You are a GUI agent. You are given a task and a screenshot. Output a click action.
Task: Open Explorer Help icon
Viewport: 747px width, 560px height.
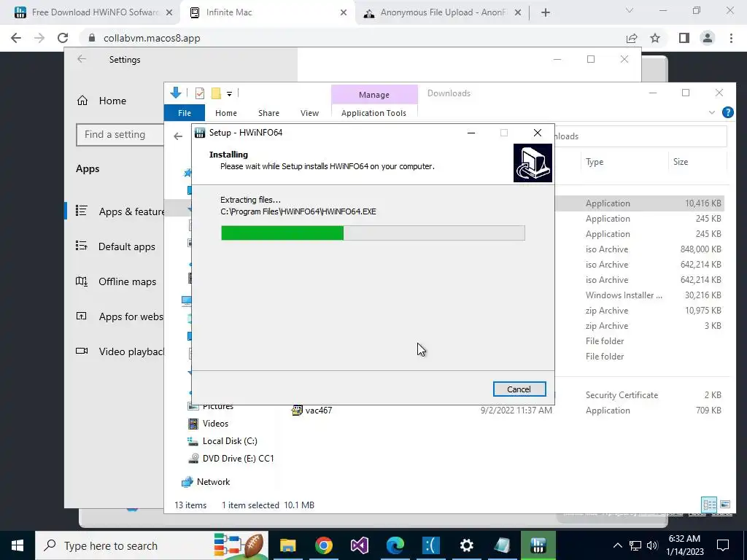(x=727, y=112)
